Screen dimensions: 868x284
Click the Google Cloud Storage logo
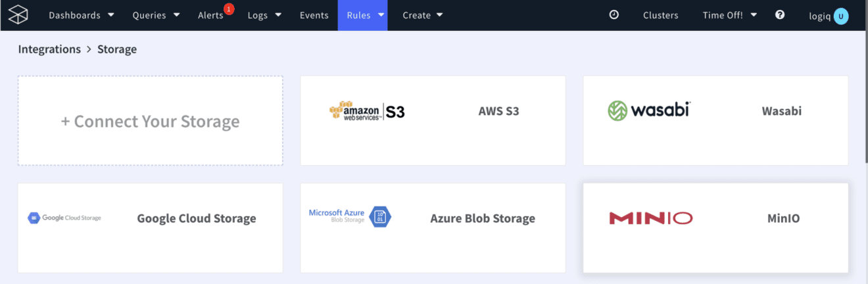64,218
